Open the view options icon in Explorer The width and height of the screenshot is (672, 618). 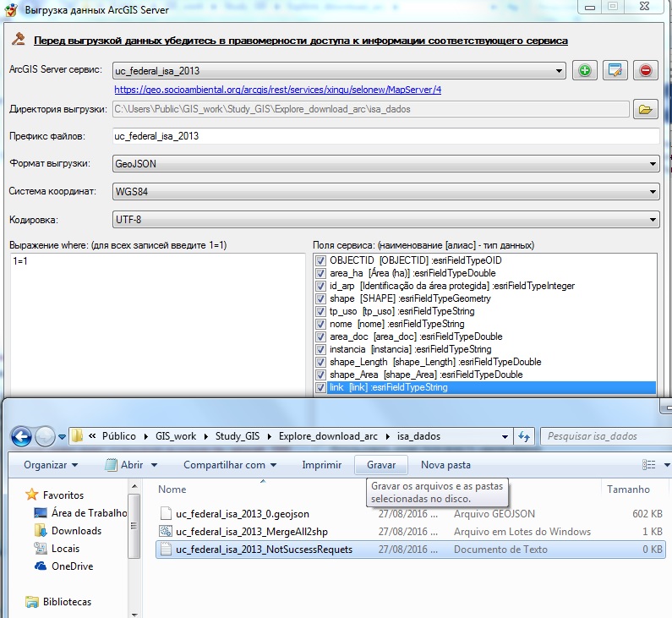(x=649, y=465)
